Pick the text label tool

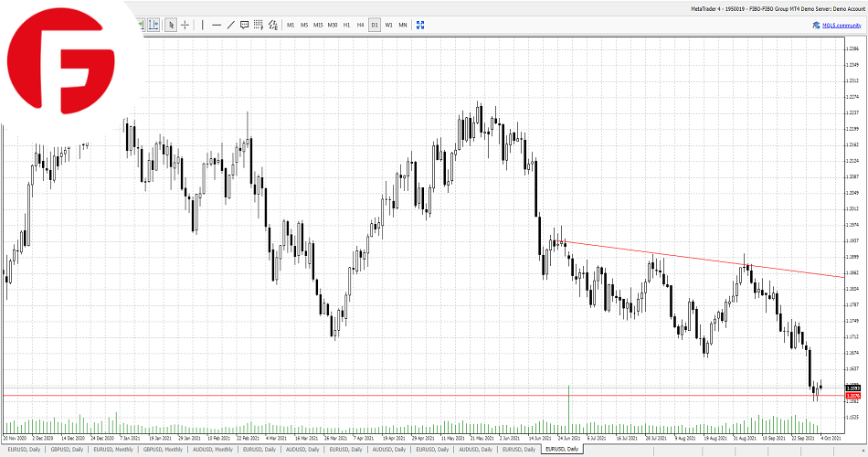tap(244, 25)
